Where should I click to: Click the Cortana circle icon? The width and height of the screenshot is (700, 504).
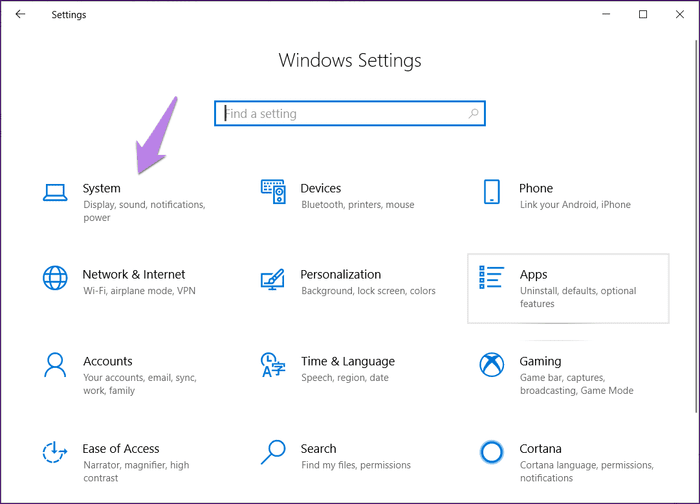pyautogui.click(x=492, y=452)
